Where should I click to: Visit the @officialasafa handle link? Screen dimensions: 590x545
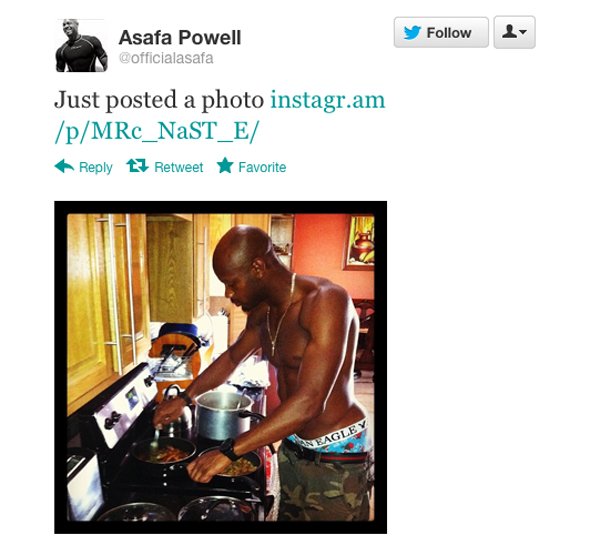[166, 58]
